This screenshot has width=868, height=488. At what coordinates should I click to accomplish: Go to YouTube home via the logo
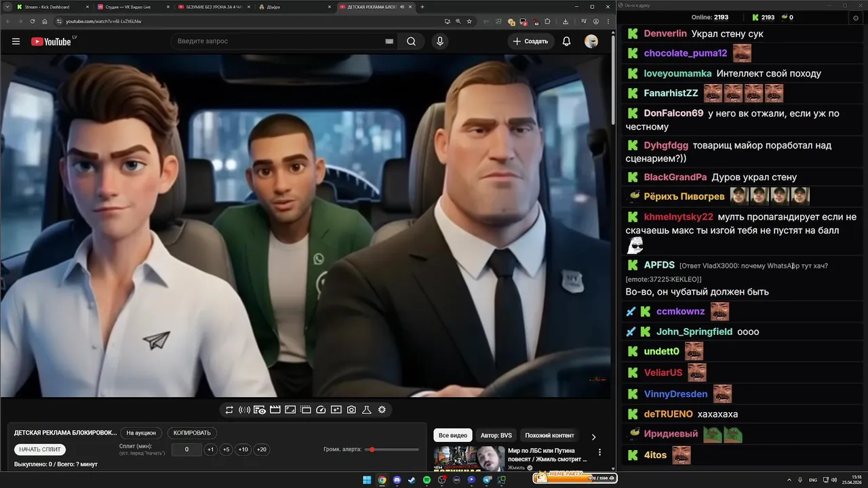(x=51, y=41)
